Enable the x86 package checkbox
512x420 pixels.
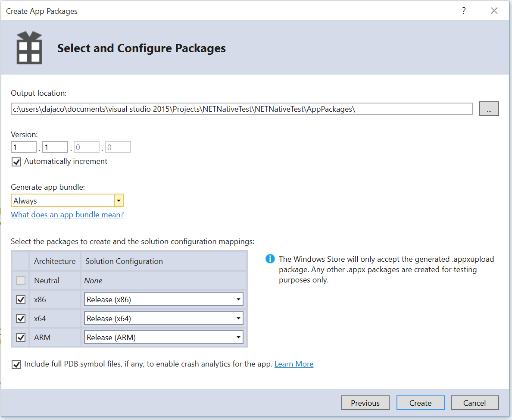(20, 299)
